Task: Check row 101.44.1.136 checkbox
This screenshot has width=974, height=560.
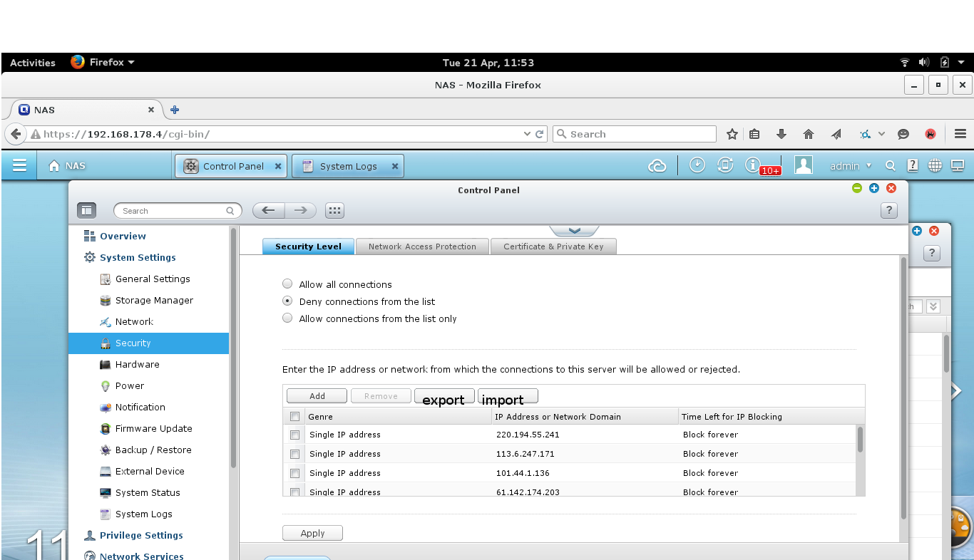Action: (x=294, y=473)
